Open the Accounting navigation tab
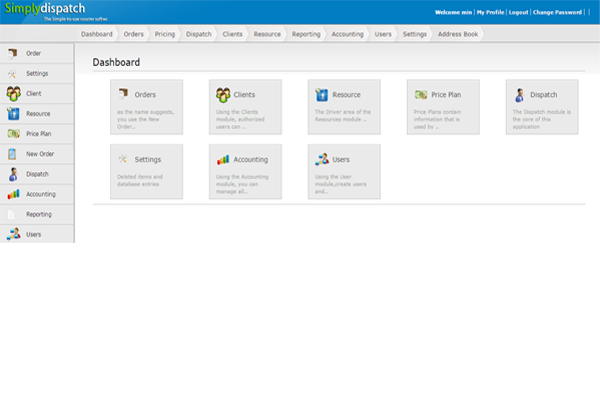This screenshot has height=400, width=600. tap(347, 34)
